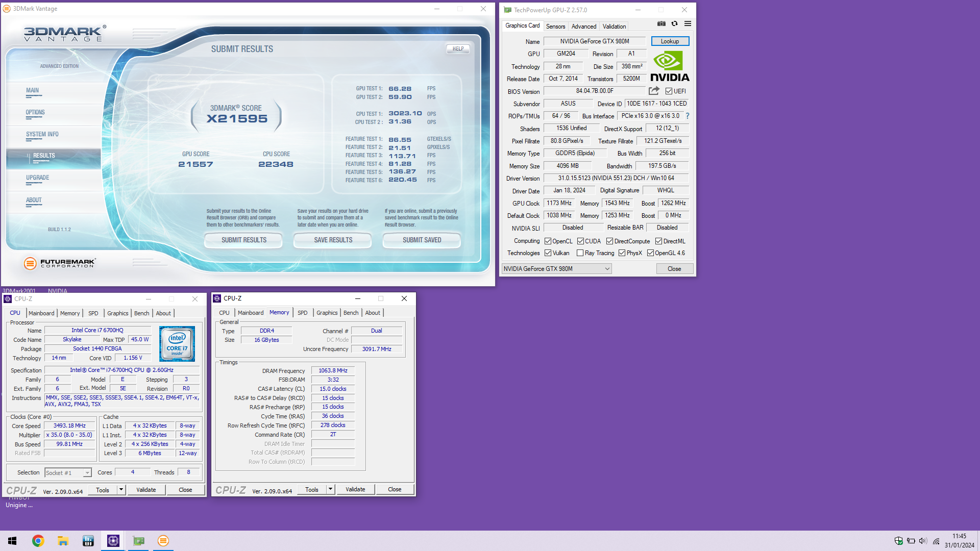Click the Tools button in left CPU-Z window
This screenshot has width=980, height=551.
(103, 490)
